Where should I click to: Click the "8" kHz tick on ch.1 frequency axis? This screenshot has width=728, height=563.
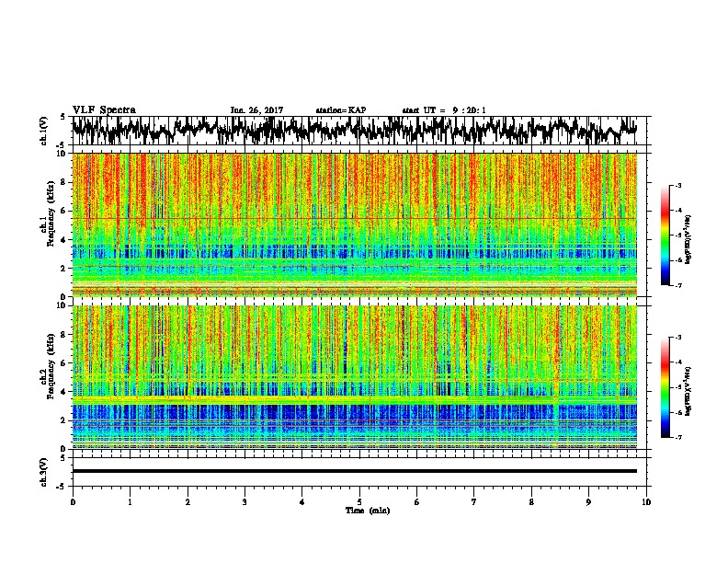[64, 182]
